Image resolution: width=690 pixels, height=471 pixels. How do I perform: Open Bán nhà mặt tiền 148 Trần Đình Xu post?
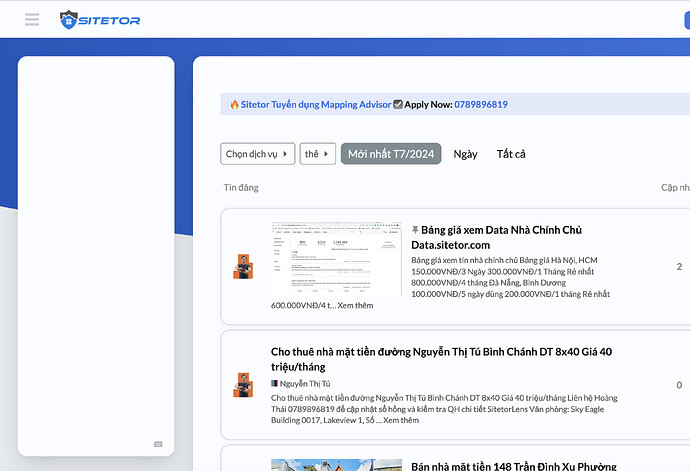click(x=514, y=466)
